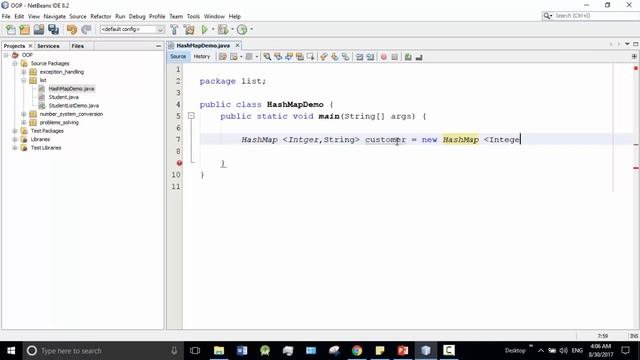Click the Stop Macro Recording icon
The image size is (640, 360).
[x=394, y=57]
